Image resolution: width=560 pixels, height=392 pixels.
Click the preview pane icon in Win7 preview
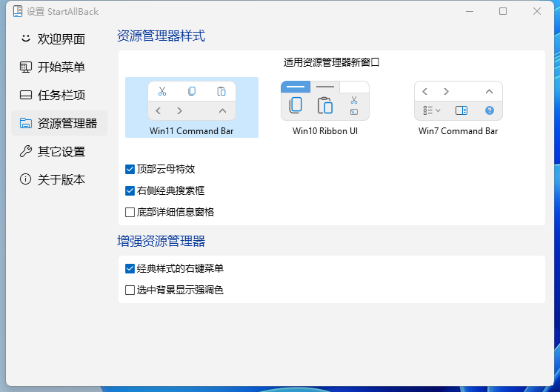point(461,110)
